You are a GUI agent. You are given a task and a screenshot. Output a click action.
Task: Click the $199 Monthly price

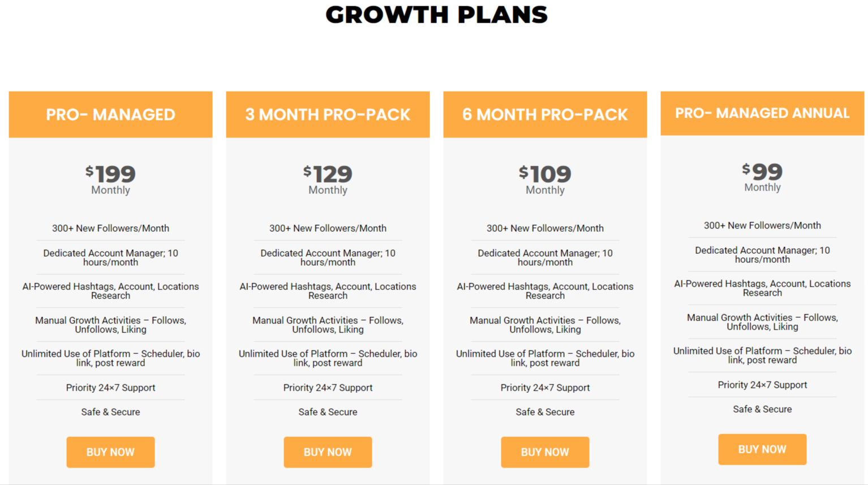[110, 179]
